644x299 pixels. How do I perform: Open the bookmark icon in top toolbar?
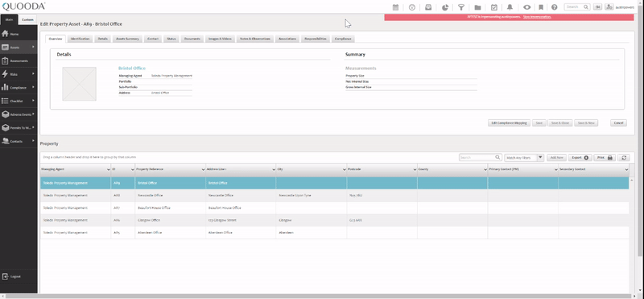[541, 7]
